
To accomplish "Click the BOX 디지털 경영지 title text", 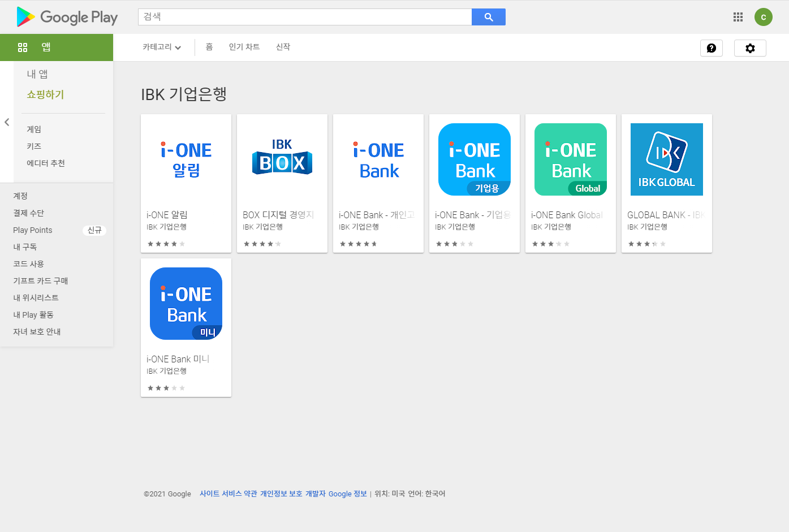I will (x=278, y=215).
